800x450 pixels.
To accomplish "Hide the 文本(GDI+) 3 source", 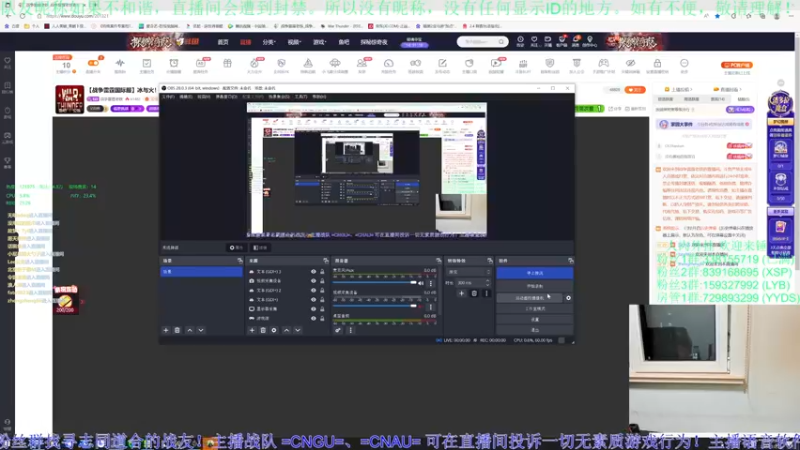I will (x=313, y=272).
